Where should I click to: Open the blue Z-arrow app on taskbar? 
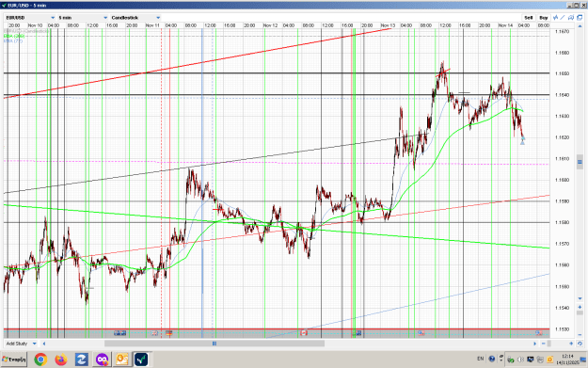point(81,360)
